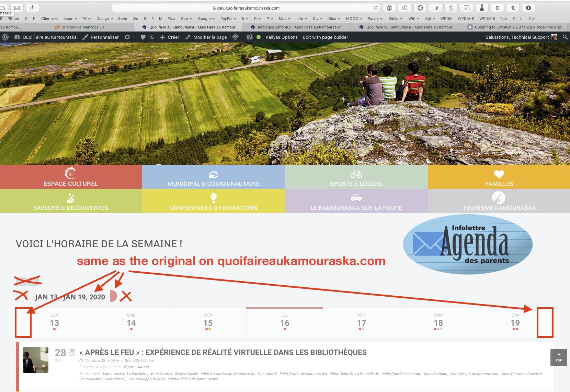Screen dimensions: 570x392
Task: Click the updates icon showing 1
Action: (129, 37)
